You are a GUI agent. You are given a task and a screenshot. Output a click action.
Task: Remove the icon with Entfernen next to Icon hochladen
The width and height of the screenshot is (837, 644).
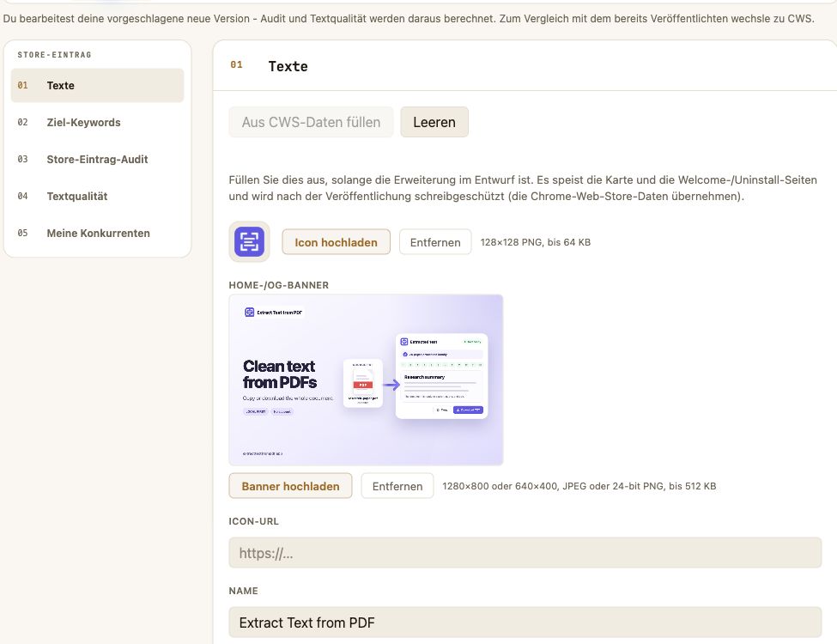(435, 242)
